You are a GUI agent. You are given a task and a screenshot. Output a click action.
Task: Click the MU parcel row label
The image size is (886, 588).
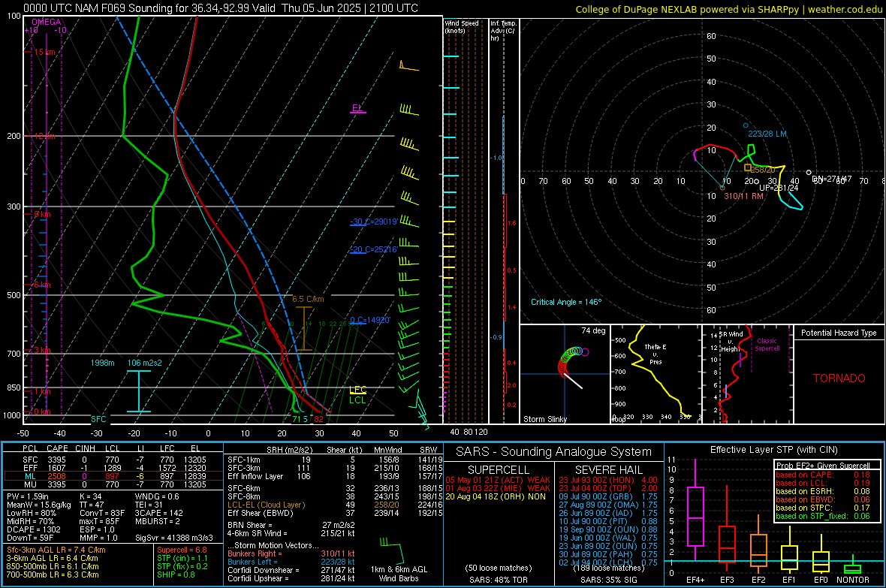30,484
